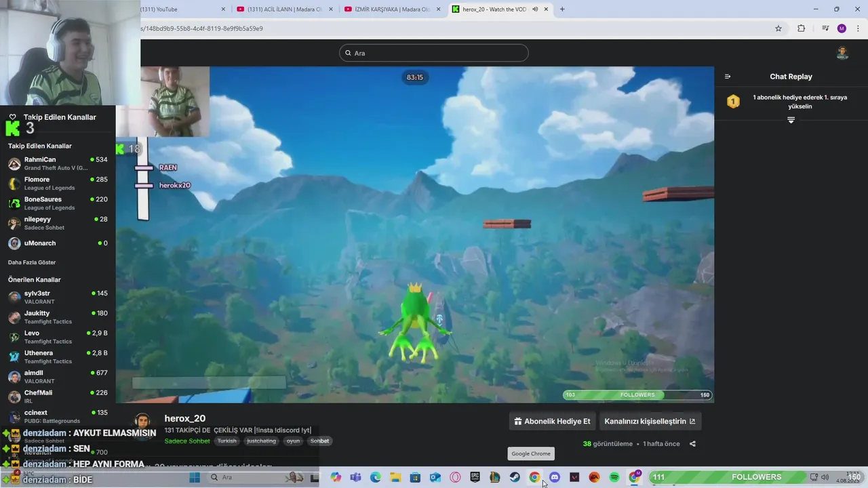This screenshot has width=868, height=488.
Task: Click the share icon under the video
Action: point(692,444)
